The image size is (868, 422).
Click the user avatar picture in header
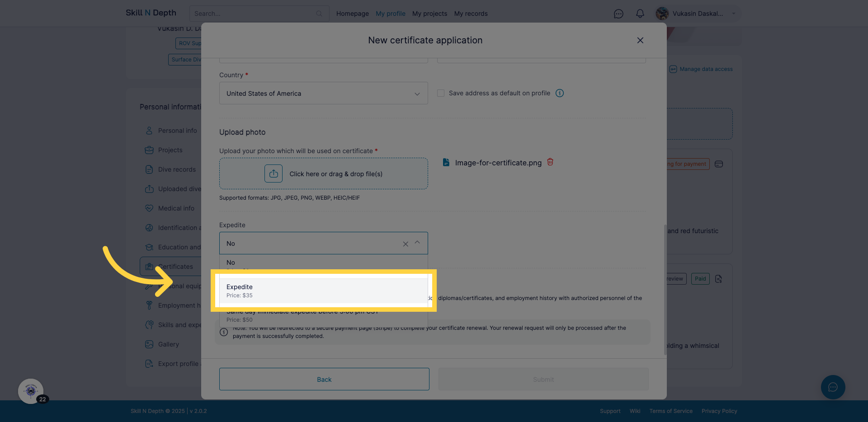(x=662, y=14)
